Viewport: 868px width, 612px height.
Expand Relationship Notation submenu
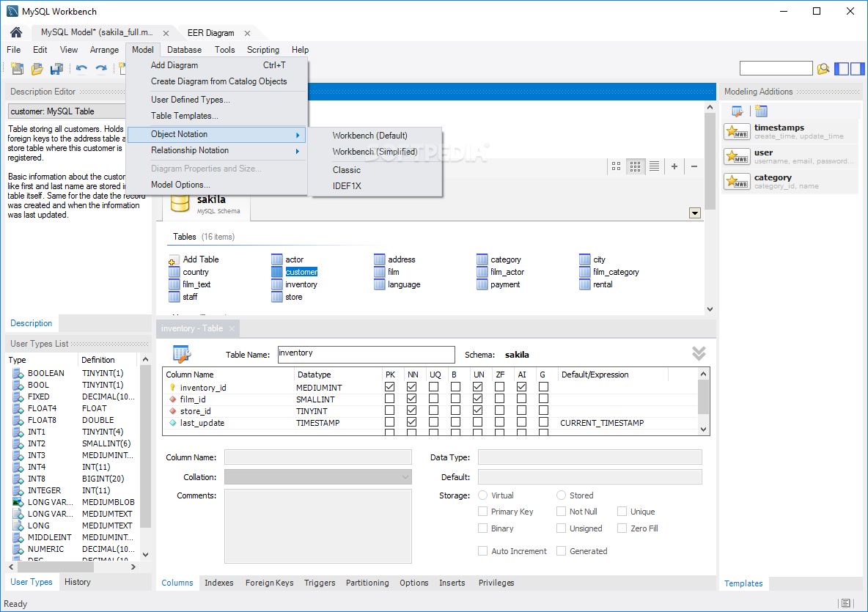pos(217,150)
